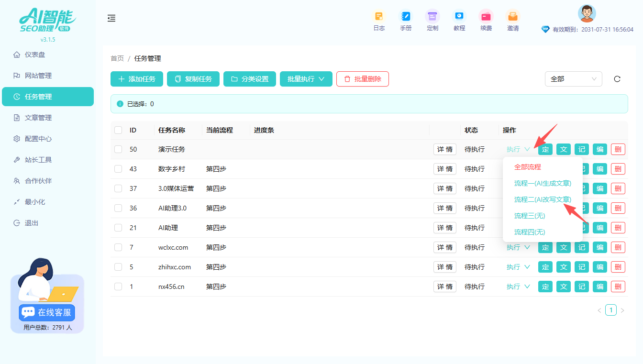Open the 日志 log icon

pyautogui.click(x=379, y=16)
